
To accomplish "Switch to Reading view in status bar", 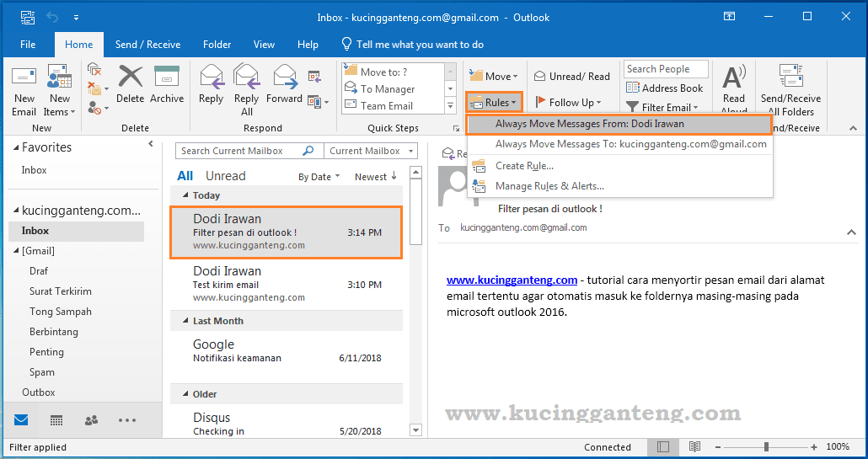I will pyautogui.click(x=694, y=446).
